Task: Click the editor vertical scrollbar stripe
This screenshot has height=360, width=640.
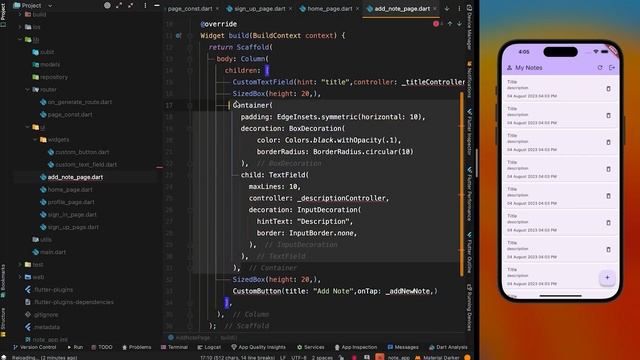Action: point(462,184)
